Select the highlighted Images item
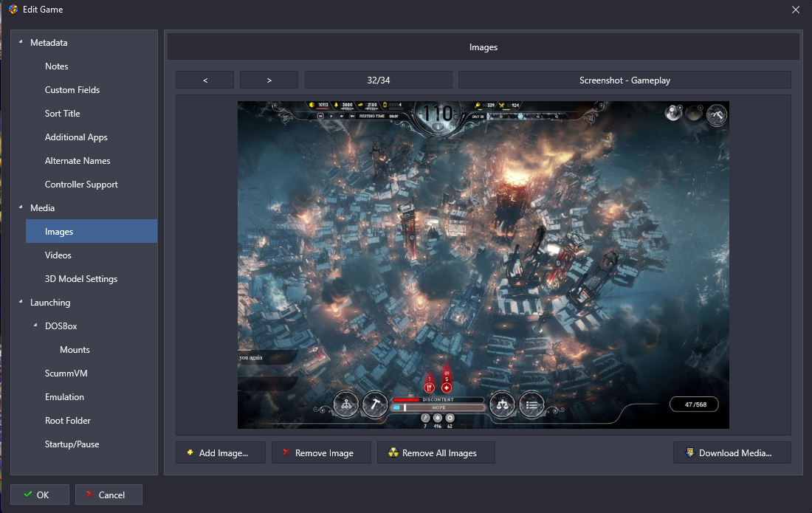 (x=92, y=231)
